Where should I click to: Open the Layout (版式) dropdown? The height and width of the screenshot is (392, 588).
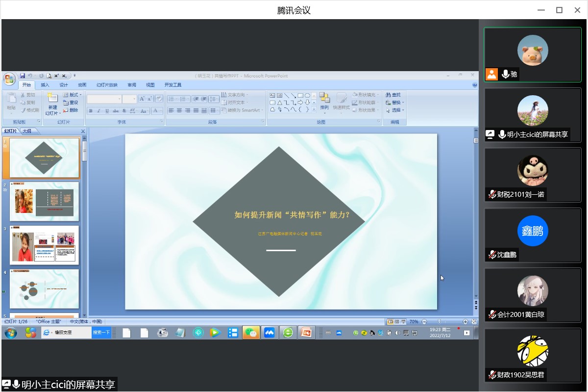pos(73,95)
